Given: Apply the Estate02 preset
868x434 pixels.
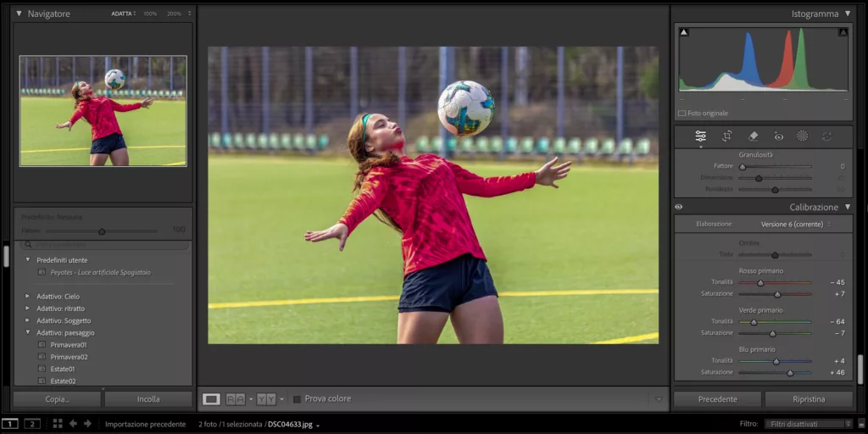Looking at the screenshot, I should click(x=63, y=381).
